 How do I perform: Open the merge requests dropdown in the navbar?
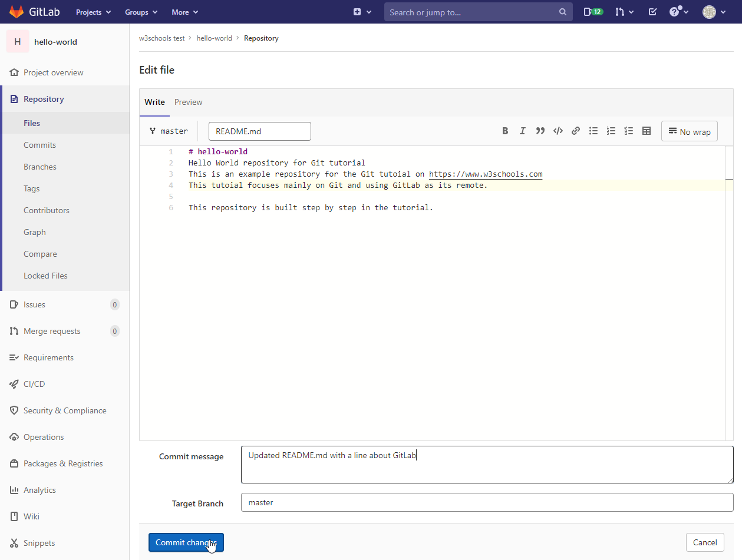pos(624,12)
